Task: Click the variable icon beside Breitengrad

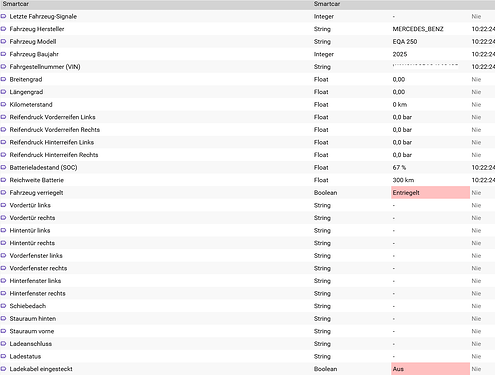Action: pyautogui.click(x=3, y=79)
